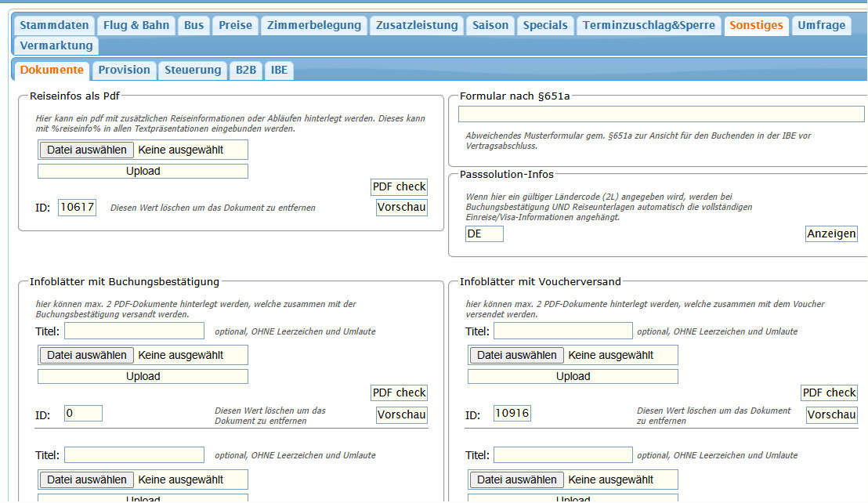Image resolution: width=868 pixels, height=503 pixels.
Task: Select the IBE sub-tab
Action: click(279, 70)
